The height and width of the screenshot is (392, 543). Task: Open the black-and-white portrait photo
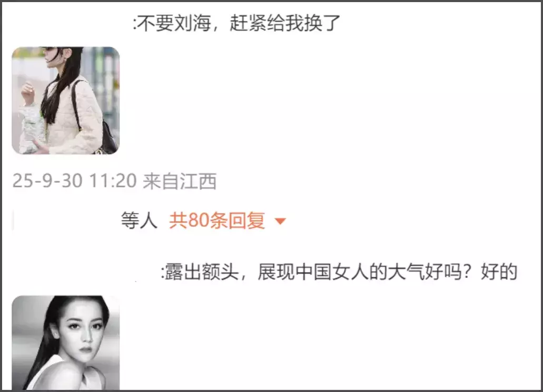(x=65, y=342)
